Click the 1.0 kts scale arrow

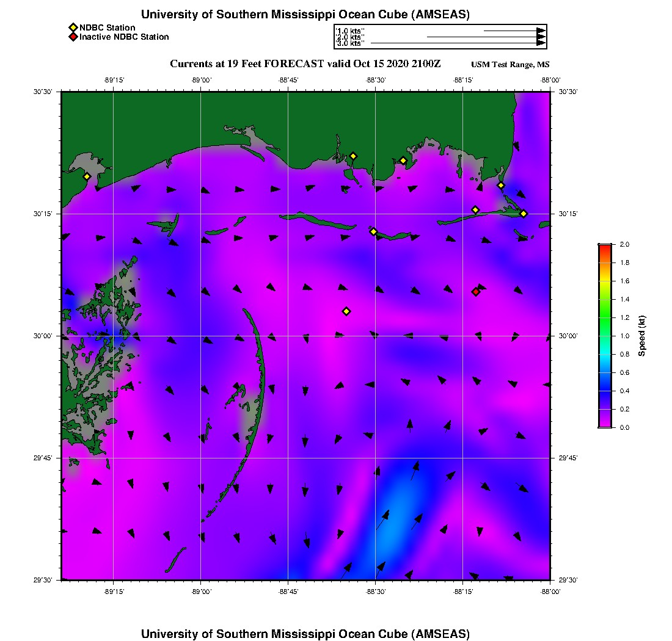pyautogui.click(x=514, y=31)
